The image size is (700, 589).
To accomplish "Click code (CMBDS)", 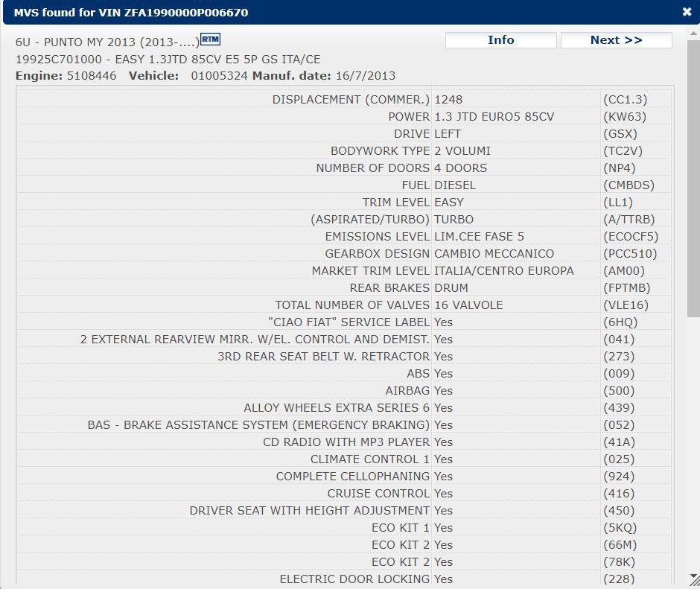I will (x=629, y=185).
